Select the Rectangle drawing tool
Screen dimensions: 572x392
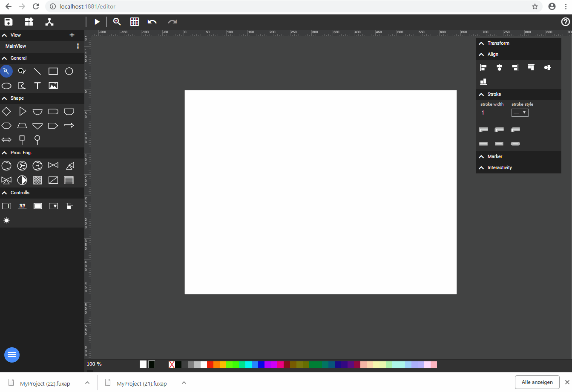53,71
